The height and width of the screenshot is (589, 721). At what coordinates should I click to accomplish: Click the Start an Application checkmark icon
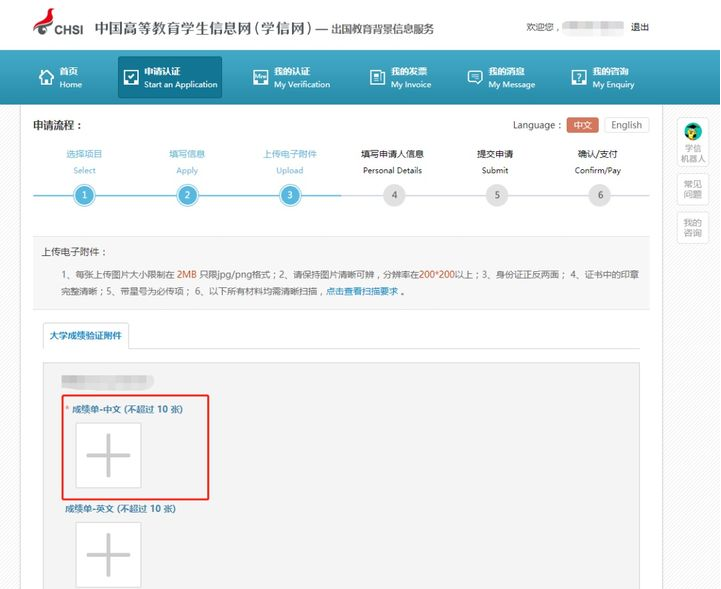click(131, 77)
